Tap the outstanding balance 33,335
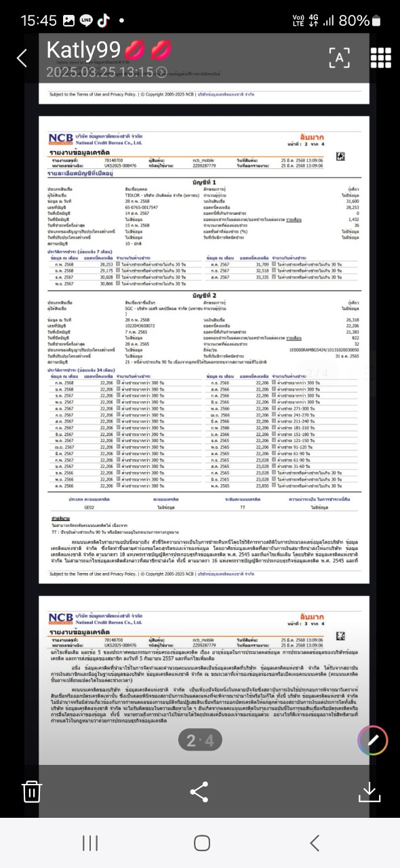Image resolution: width=400 pixels, height=868 pixels. tap(262, 277)
